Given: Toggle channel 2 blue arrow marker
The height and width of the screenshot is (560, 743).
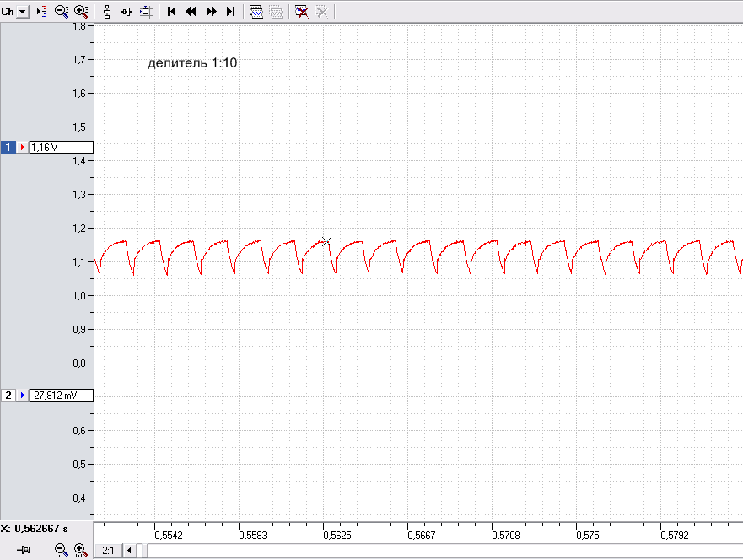Looking at the screenshot, I should [22, 396].
